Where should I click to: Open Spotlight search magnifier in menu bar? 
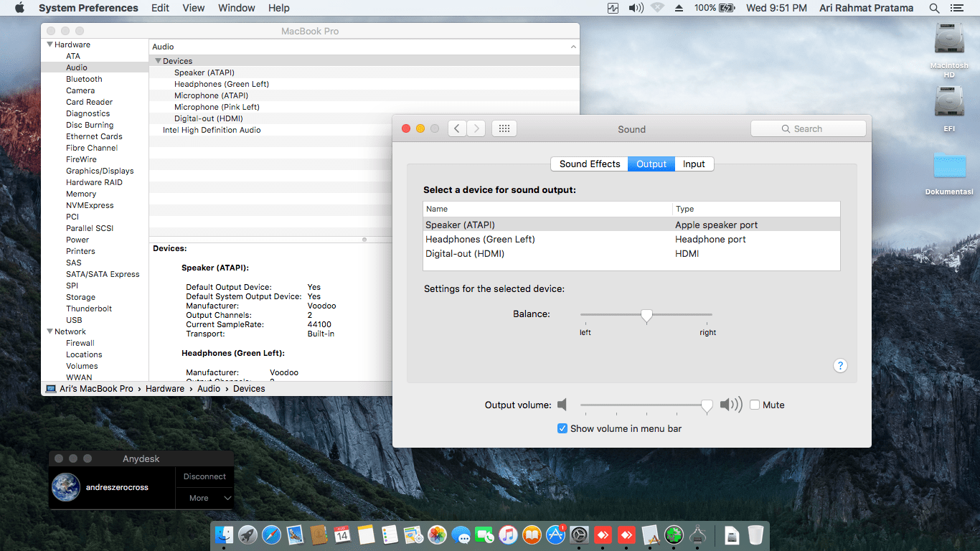[x=934, y=8]
